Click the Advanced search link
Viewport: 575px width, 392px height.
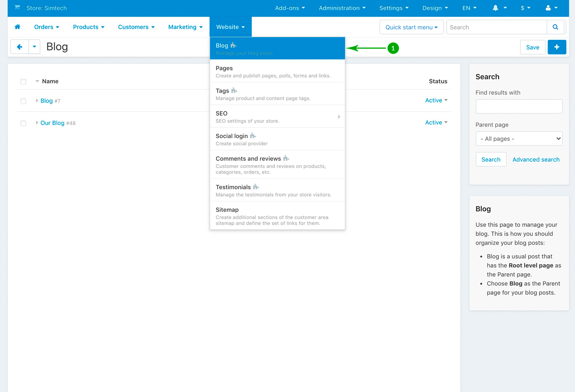coord(536,159)
